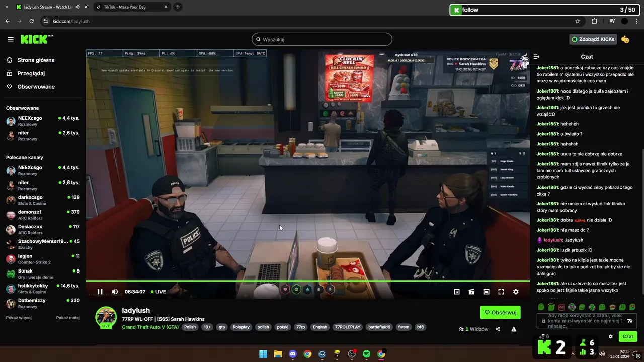
Task: Open Discord from taskbar
Action: pyautogui.click(x=293, y=354)
